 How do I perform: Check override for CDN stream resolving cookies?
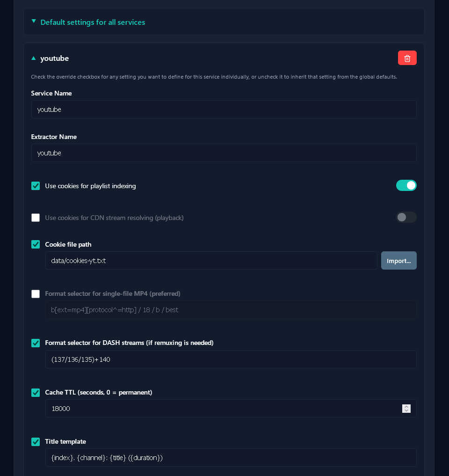(36, 218)
